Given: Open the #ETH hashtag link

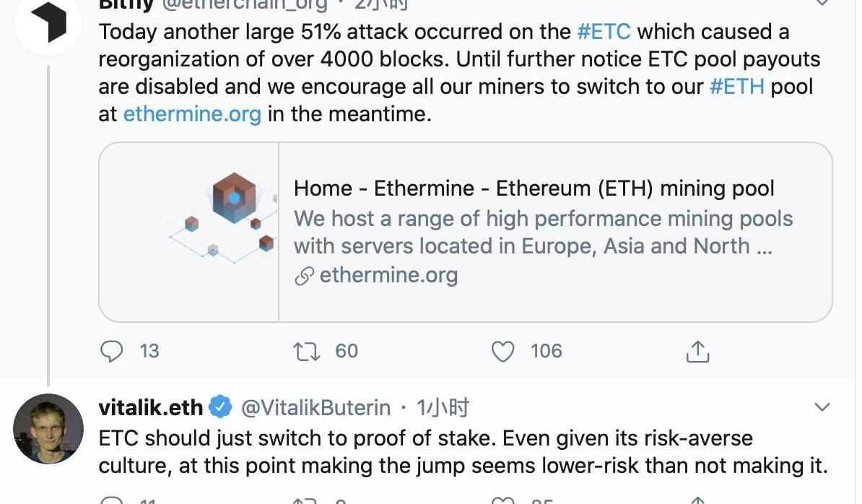Looking at the screenshot, I should (736, 87).
